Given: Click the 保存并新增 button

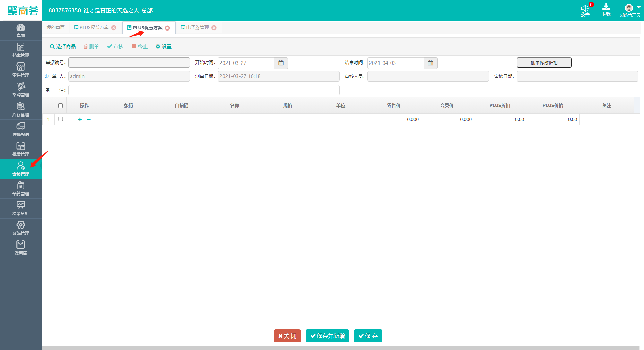Looking at the screenshot, I should 327,336.
